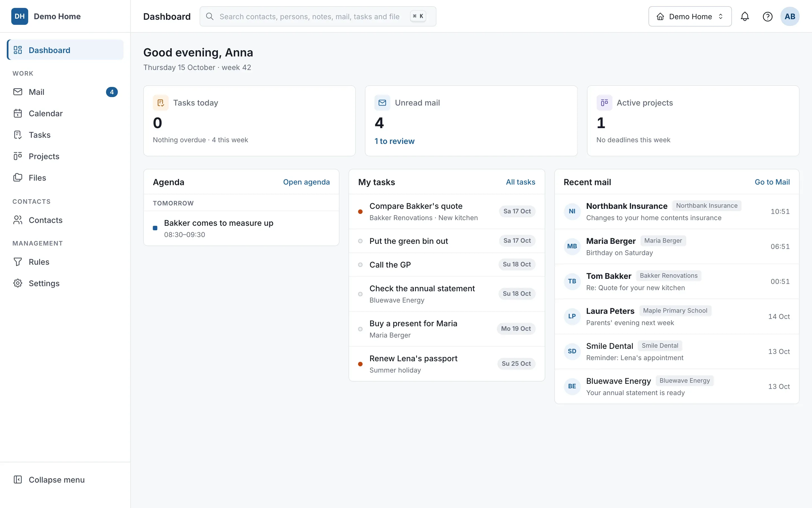812x508 pixels.
Task: Click the Tasks today card icon
Action: [x=161, y=103]
